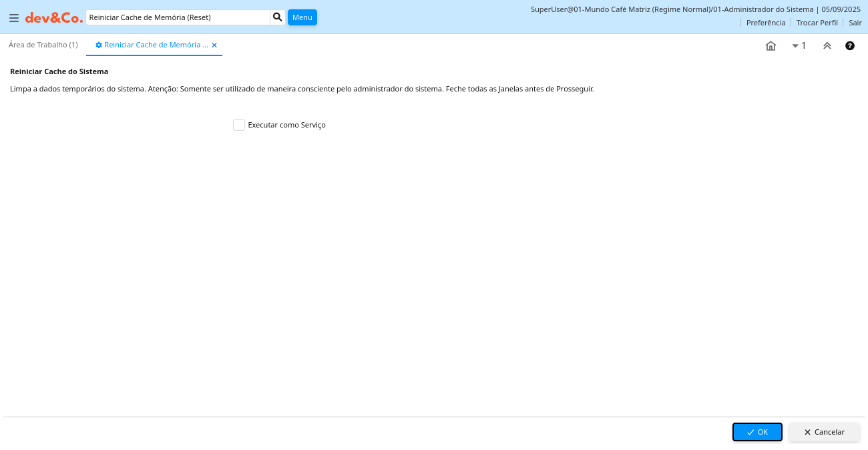Open the blue Menu button
This screenshot has width=868, height=450.
click(x=302, y=17)
